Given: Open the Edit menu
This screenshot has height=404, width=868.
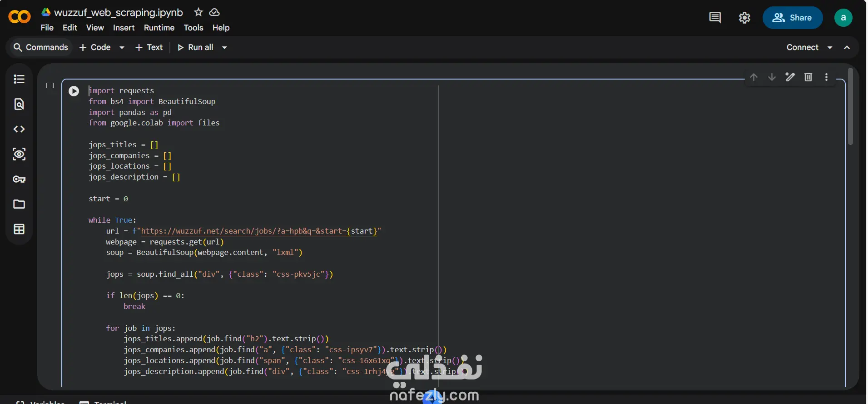Looking at the screenshot, I should click(x=70, y=28).
